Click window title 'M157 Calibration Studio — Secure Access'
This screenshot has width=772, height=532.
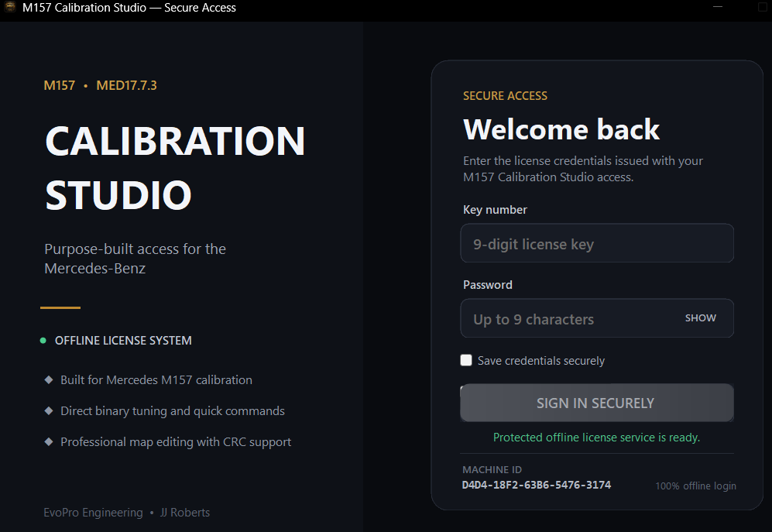pos(129,8)
